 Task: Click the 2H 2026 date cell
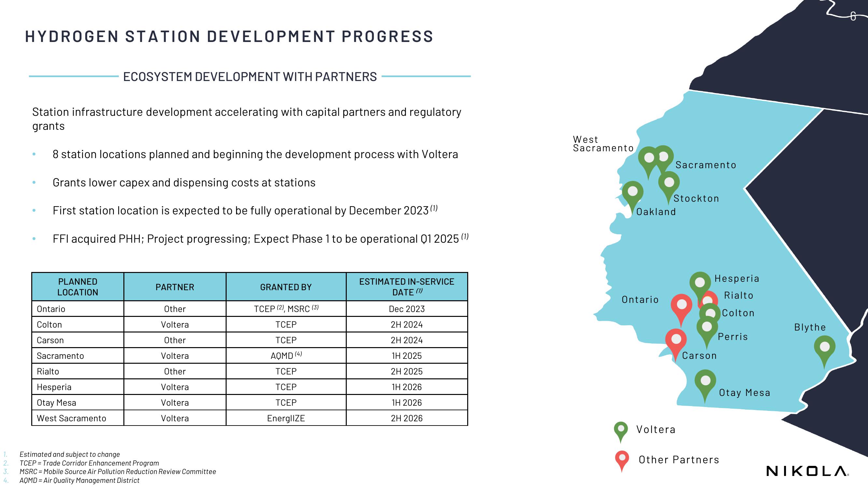pos(407,418)
